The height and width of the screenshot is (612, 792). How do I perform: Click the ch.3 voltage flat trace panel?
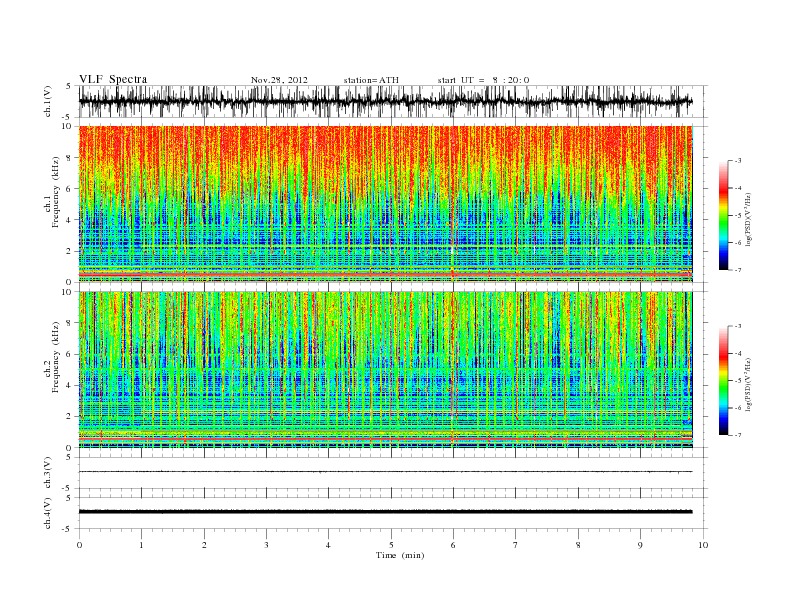(x=392, y=473)
